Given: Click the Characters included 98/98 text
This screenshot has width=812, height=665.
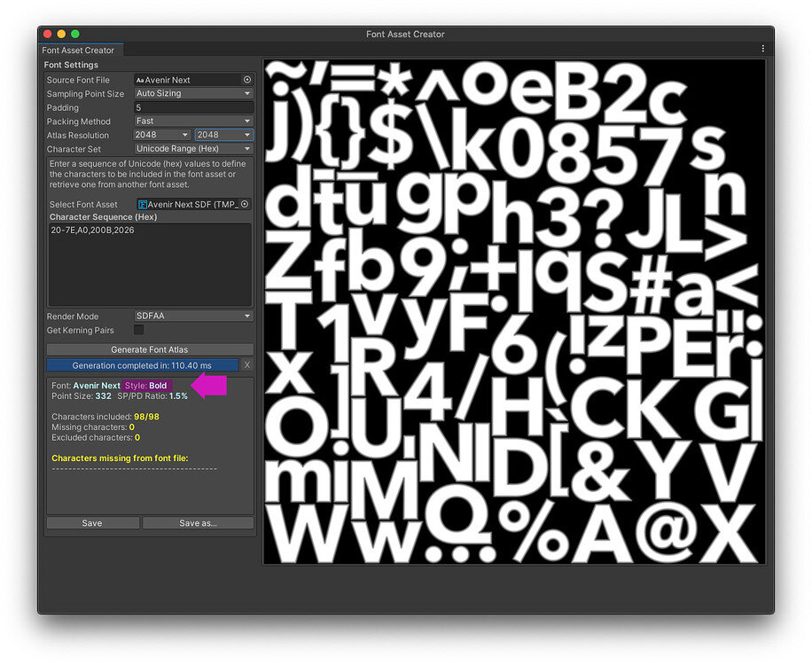Looking at the screenshot, I should [x=105, y=417].
